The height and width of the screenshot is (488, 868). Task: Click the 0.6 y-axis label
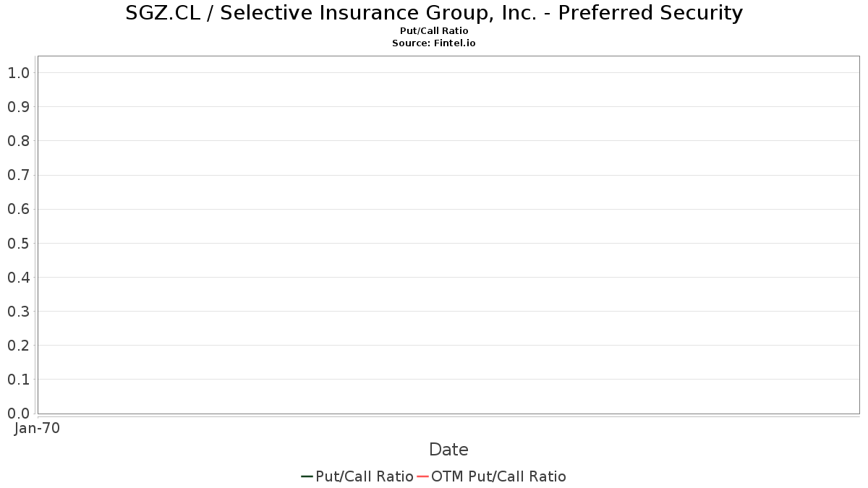tap(19, 209)
